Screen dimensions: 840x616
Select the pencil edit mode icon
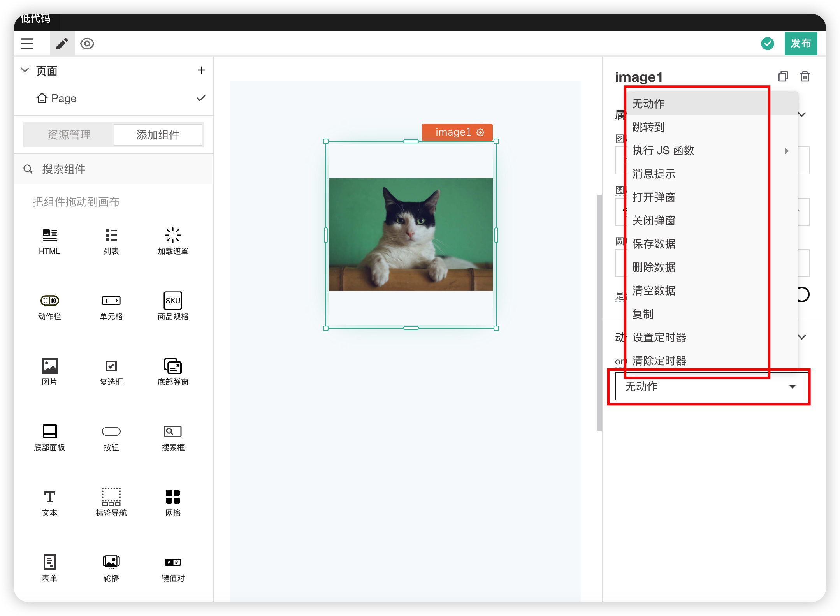[62, 44]
